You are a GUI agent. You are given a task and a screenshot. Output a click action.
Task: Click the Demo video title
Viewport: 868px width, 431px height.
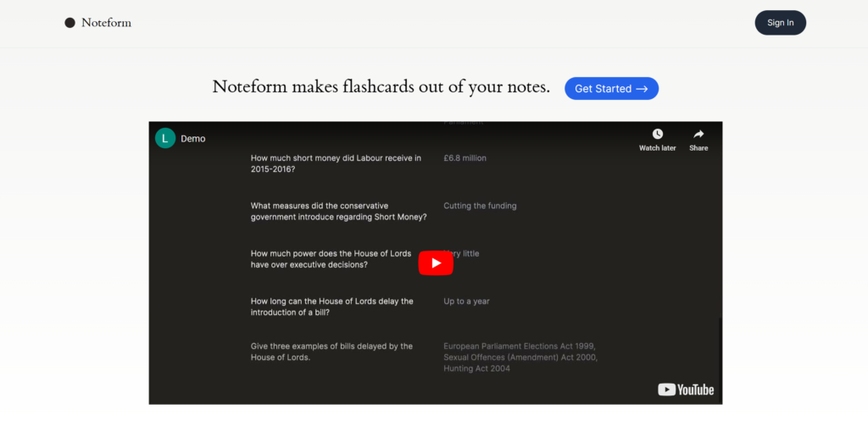click(192, 138)
